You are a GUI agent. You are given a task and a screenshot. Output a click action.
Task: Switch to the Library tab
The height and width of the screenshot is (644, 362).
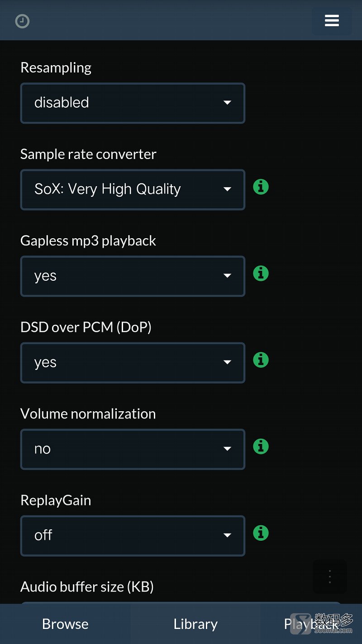pyautogui.click(x=195, y=624)
